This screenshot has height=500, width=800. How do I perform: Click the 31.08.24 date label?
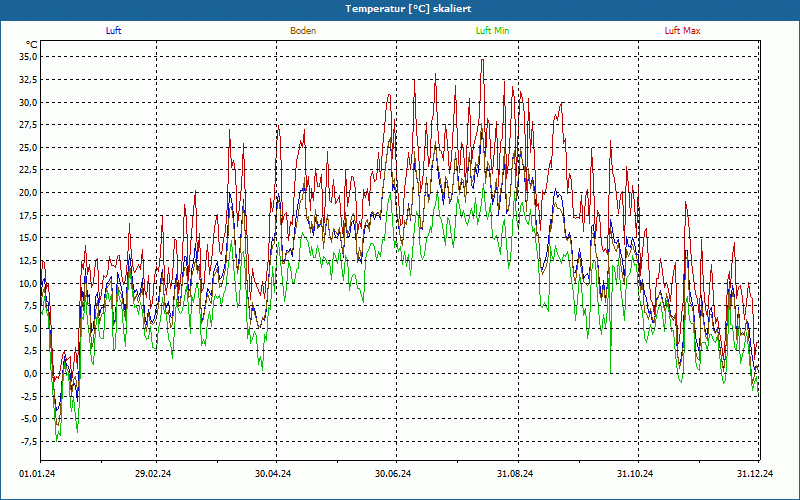coord(515,474)
